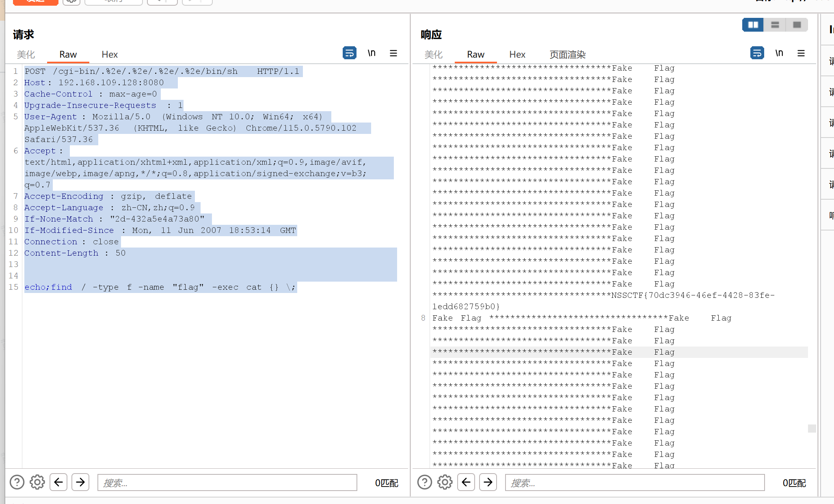Image resolution: width=834 pixels, height=504 pixels.
Task: Toggle non-printable \n characters in request panel
Action: coord(372,53)
